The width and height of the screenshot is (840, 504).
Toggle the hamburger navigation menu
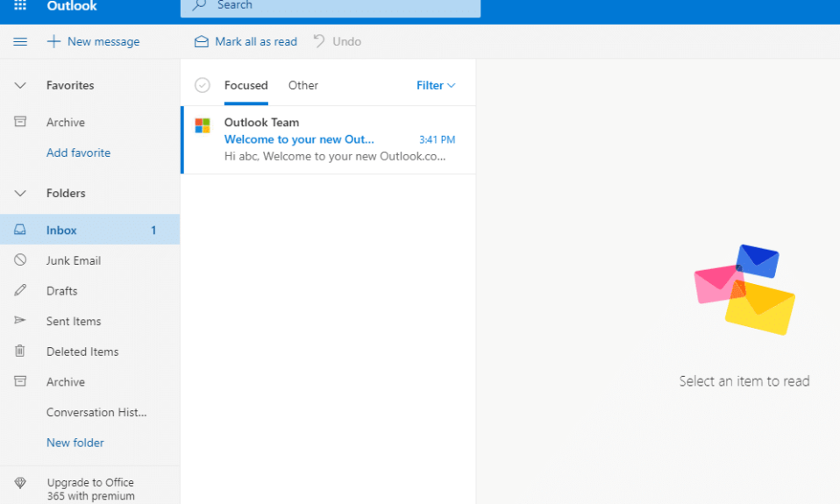pos(20,41)
